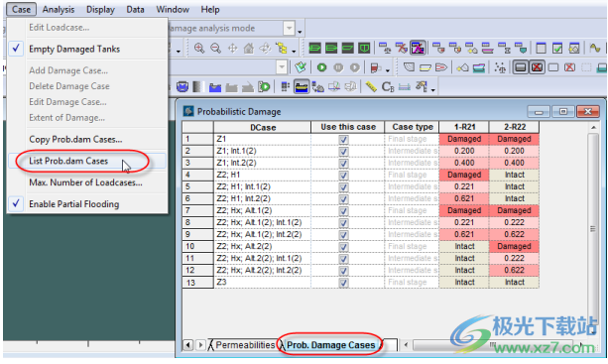Image resolution: width=608 pixels, height=364 pixels.
Task: Toggle Use this case for Z2; Hx; Alt.2(2)
Action: (x=343, y=247)
